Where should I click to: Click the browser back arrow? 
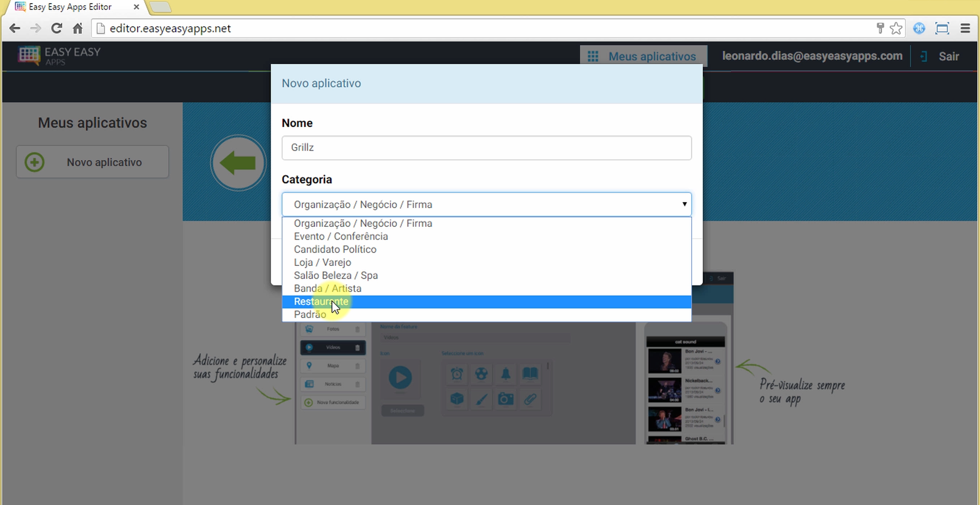(15, 28)
